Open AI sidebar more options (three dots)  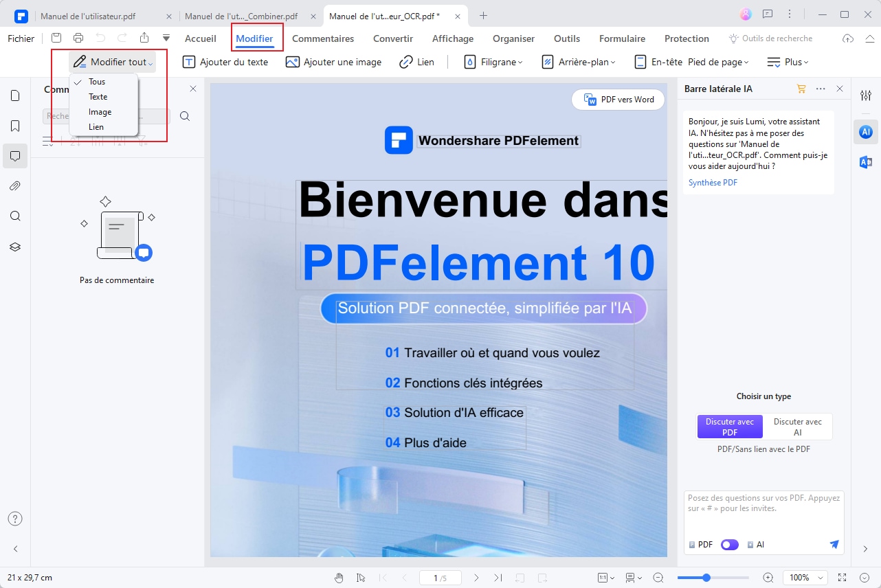[821, 89]
